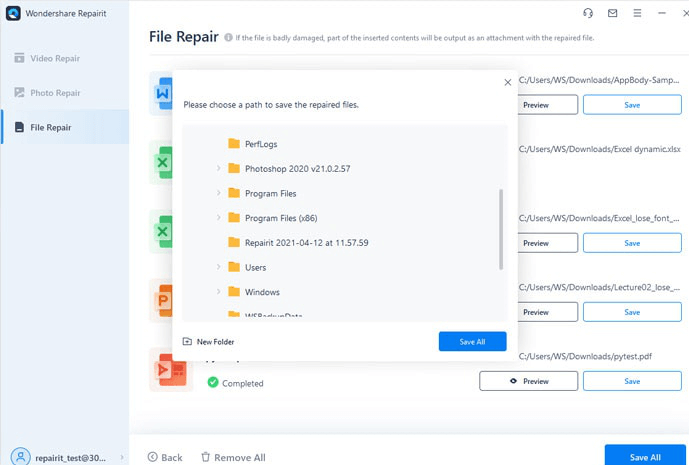The width and height of the screenshot is (689, 465).
Task: Click the Windows folder icon
Action: pyautogui.click(x=234, y=291)
